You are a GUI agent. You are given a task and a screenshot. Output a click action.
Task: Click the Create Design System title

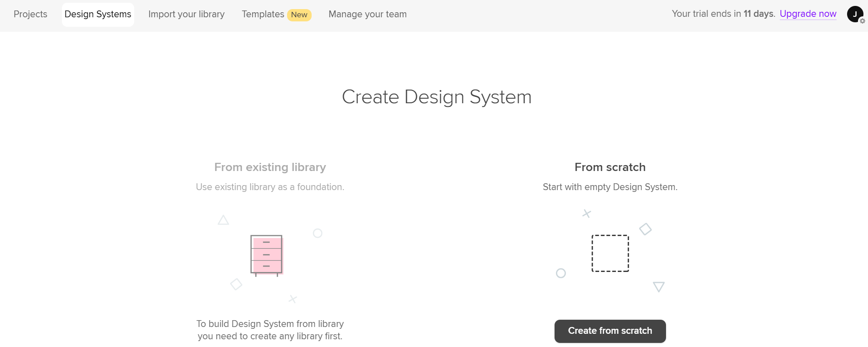436,97
